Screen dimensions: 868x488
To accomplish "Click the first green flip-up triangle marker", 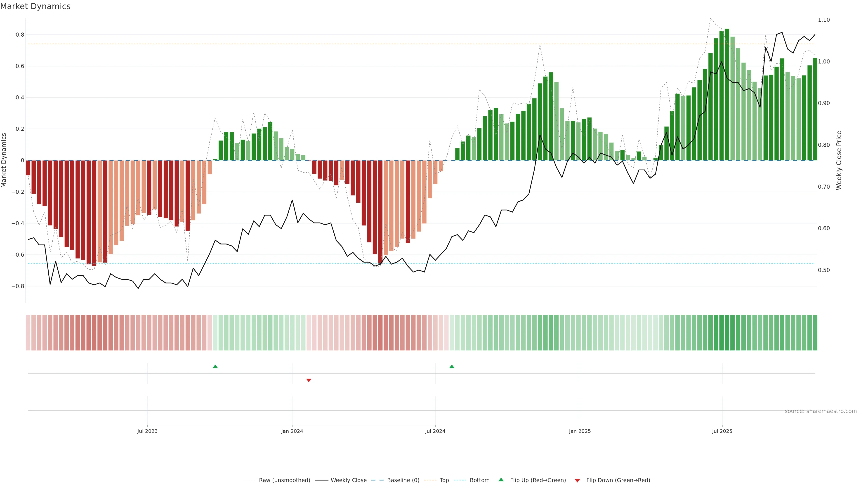I will 215,366.
